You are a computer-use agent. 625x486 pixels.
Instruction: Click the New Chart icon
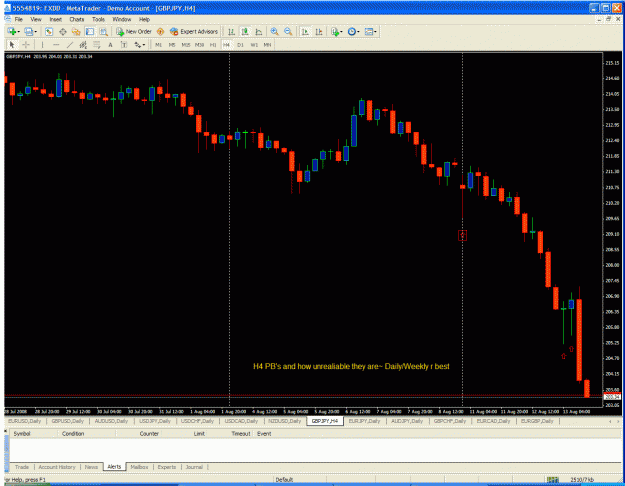(x=12, y=31)
